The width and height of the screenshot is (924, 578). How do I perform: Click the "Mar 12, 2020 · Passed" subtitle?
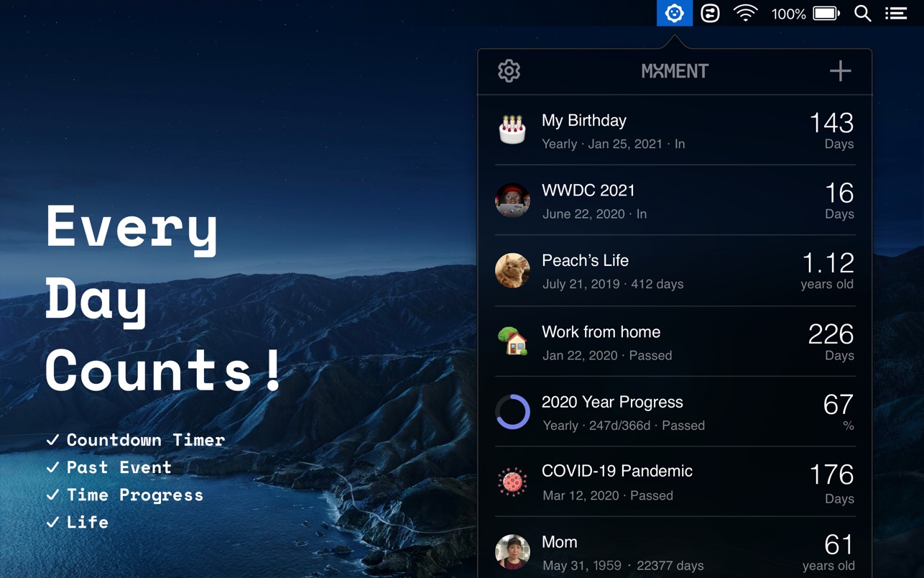pyautogui.click(x=608, y=495)
